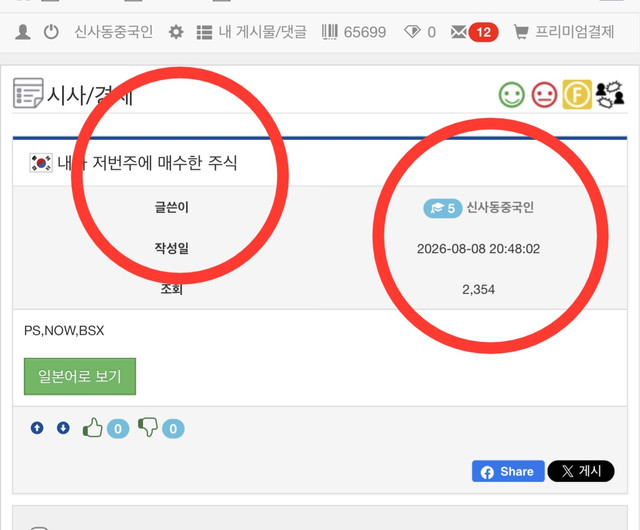This screenshot has width=640, height=530.
Task: Open author name 신사동중국인 in post info
Action: [500, 207]
